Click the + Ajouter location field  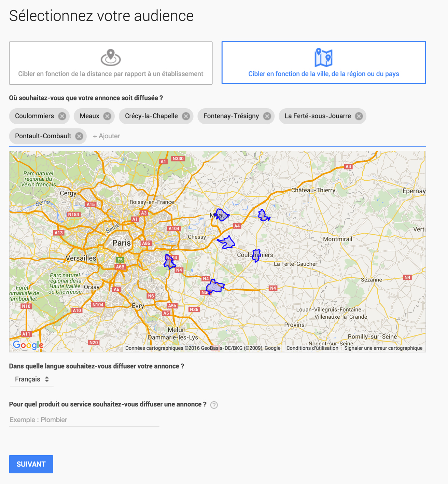(107, 136)
